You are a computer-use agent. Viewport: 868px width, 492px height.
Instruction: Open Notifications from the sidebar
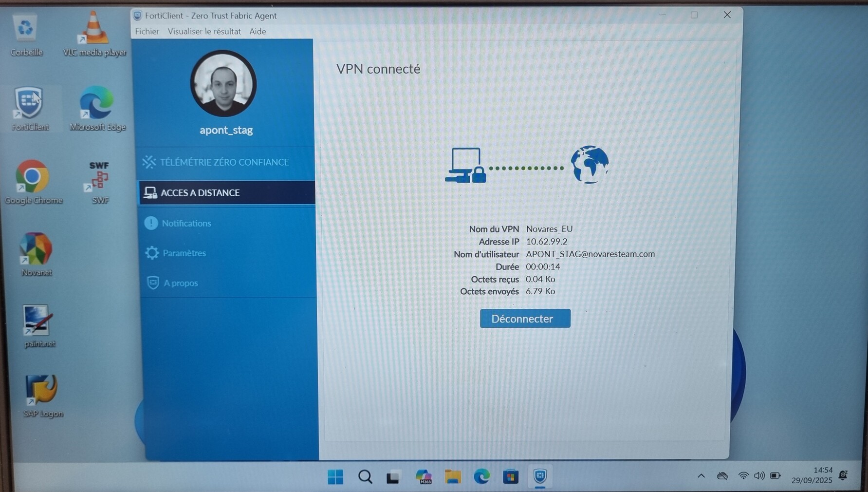click(x=186, y=223)
